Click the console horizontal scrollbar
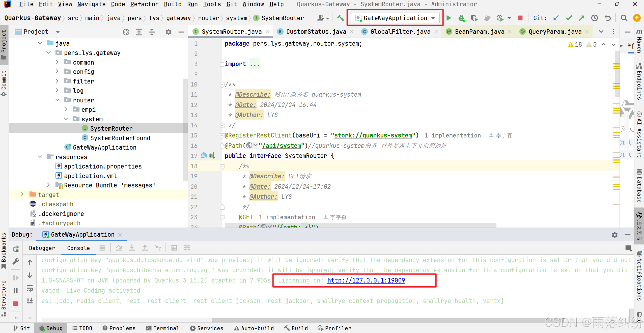Viewport: 644px width, 333px height. point(378,320)
